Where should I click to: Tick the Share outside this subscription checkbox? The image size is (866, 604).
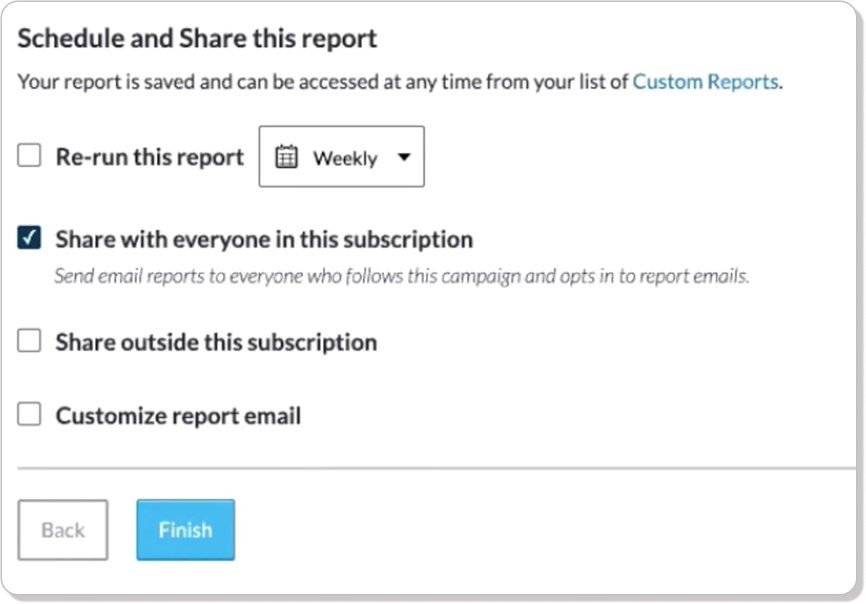(x=29, y=341)
